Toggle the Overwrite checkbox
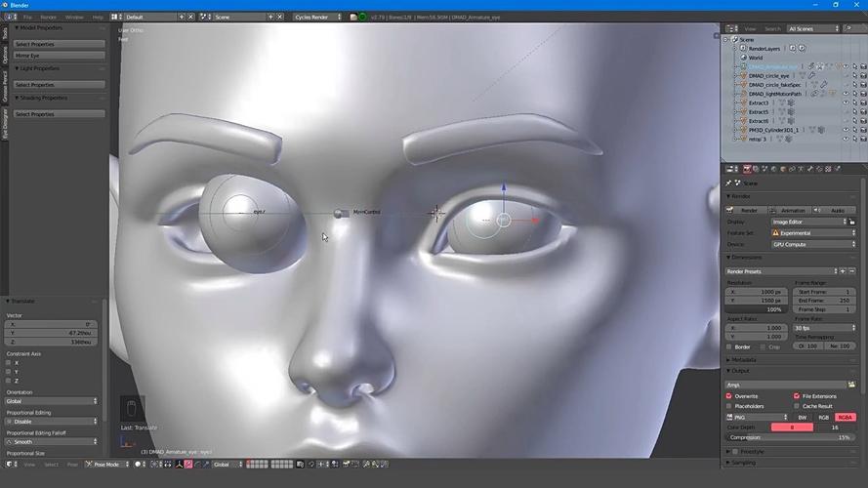This screenshot has height=488, width=868. tap(729, 396)
